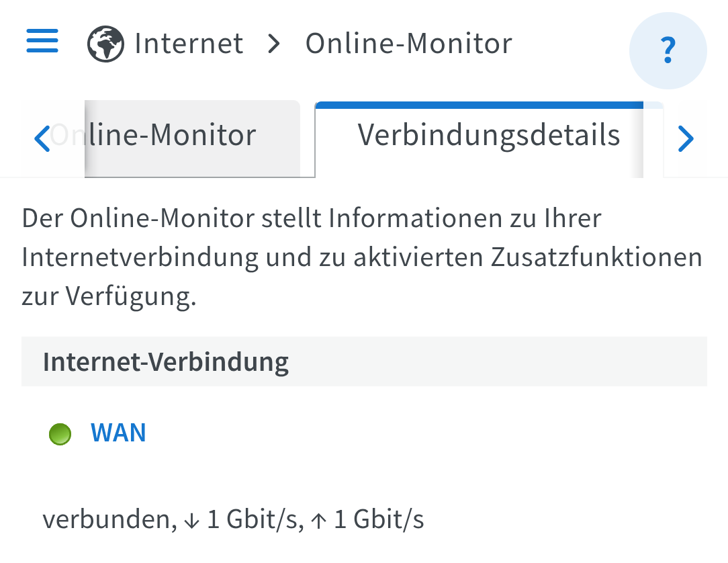Click the globe Internet icon

click(106, 44)
